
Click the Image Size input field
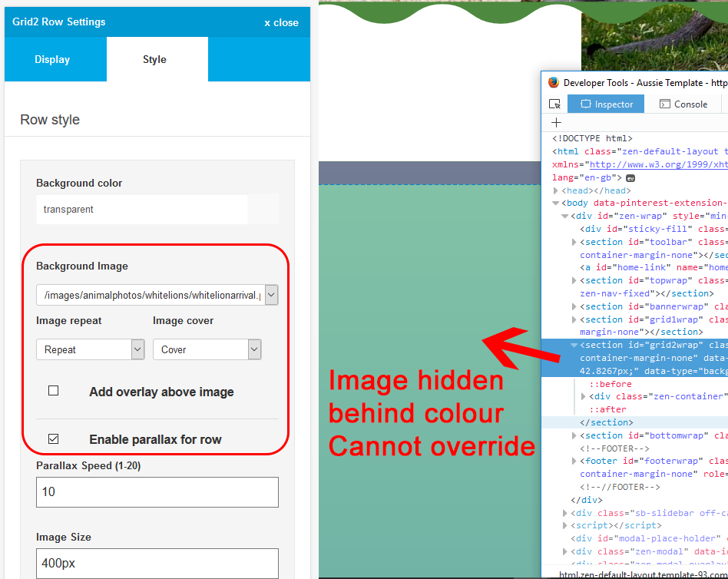(157, 563)
